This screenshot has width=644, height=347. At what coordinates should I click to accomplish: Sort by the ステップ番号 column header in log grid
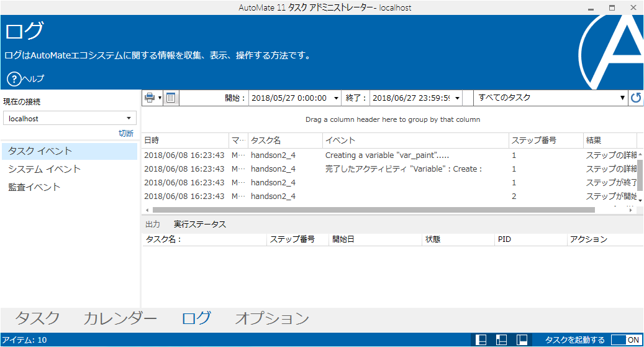point(546,140)
